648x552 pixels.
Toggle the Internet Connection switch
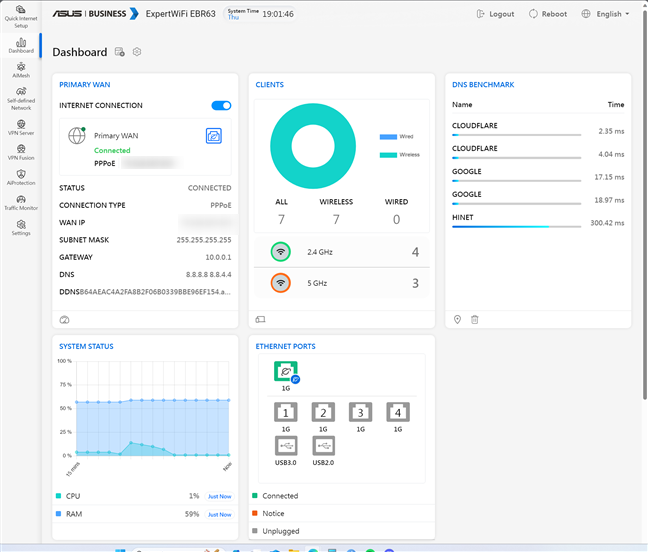pos(221,105)
